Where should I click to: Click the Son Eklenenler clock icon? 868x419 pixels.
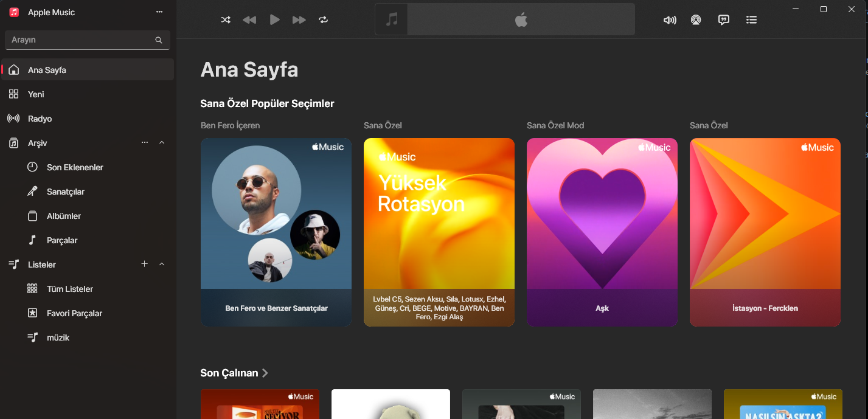coord(33,167)
